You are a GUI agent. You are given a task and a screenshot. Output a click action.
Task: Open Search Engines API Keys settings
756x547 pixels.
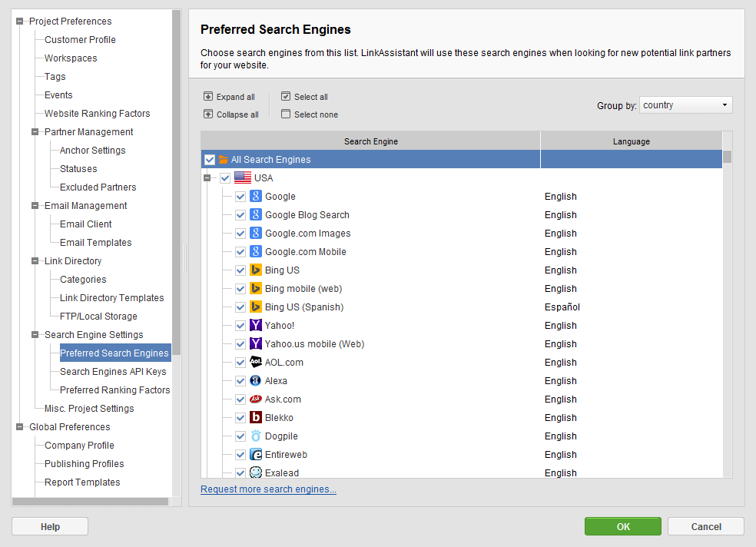coord(113,372)
